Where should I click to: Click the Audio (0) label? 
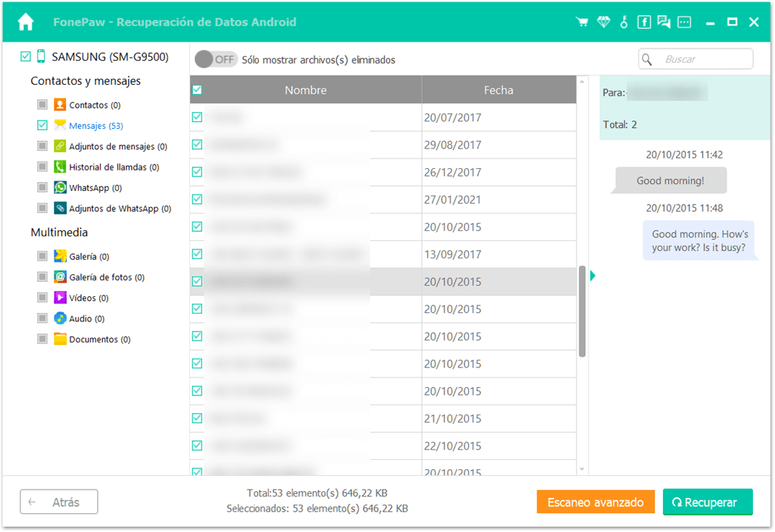[x=87, y=319]
